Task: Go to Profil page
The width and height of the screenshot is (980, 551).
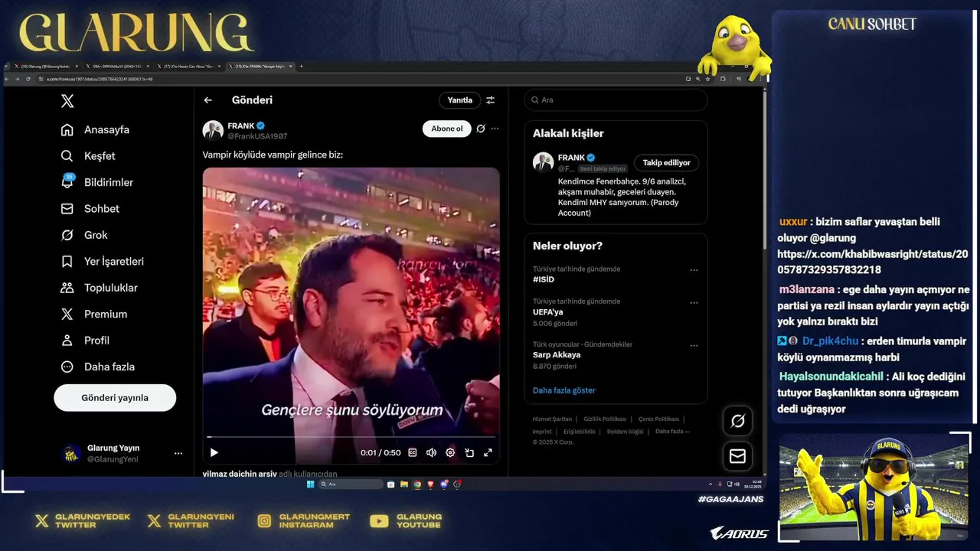Action: 85,341
